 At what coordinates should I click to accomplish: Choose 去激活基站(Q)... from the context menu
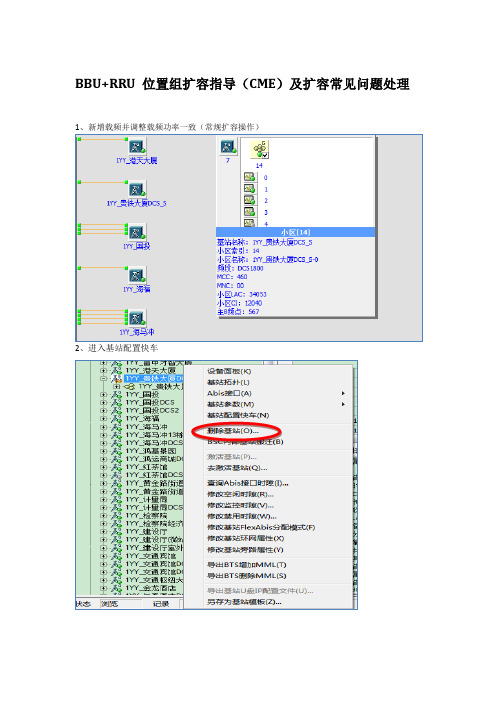[237, 468]
